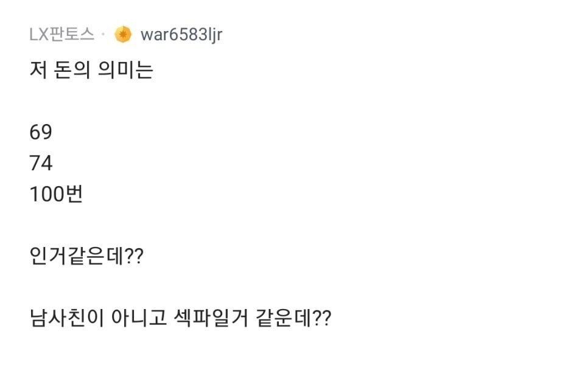
Task: Click the 번 character after 100
Action: pos(73,195)
